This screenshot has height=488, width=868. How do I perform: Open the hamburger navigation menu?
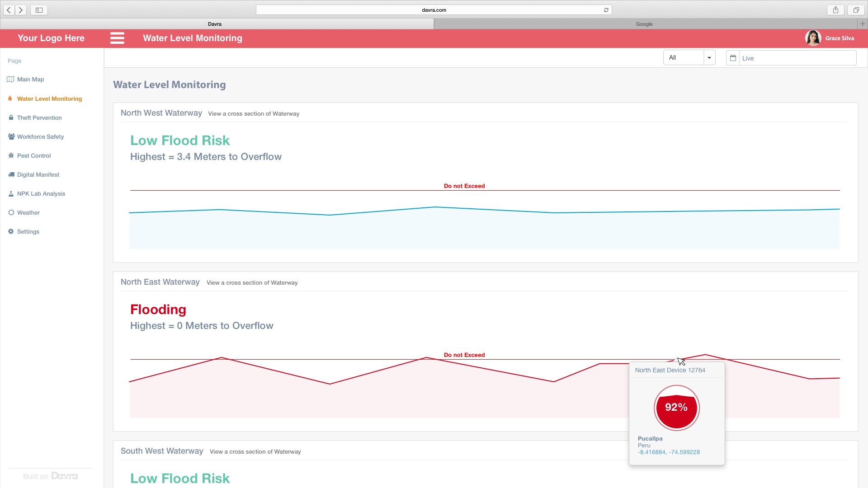point(117,38)
